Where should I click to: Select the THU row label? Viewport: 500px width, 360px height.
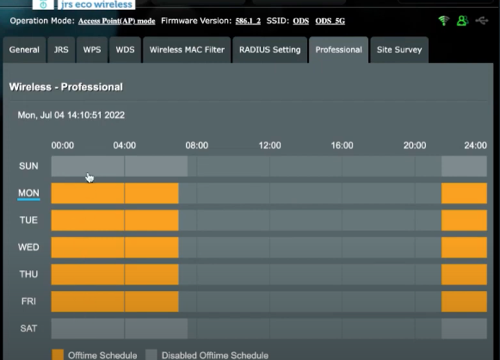pyautogui.click(x=29, y=274)
